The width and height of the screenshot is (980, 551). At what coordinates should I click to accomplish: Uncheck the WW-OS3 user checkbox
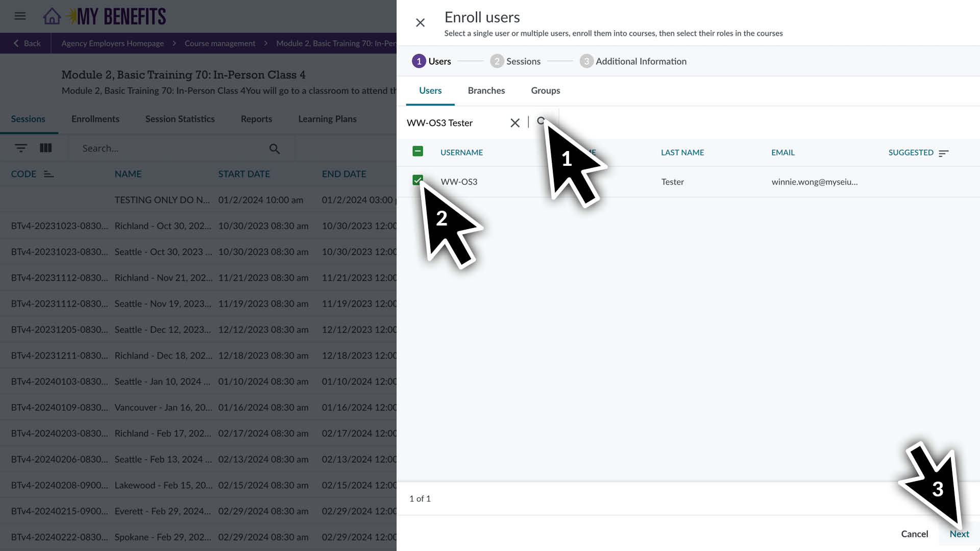418,180
